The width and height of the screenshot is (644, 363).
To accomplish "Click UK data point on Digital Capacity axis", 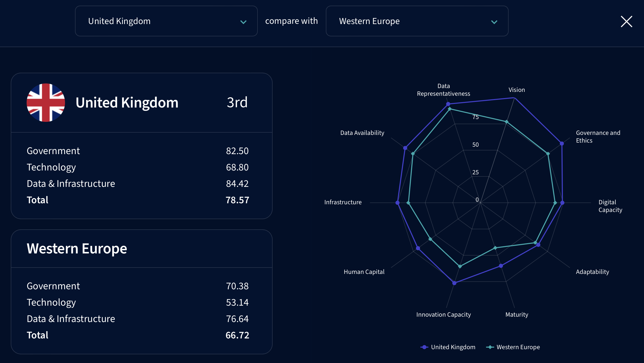I will click(x=562, y=203).
